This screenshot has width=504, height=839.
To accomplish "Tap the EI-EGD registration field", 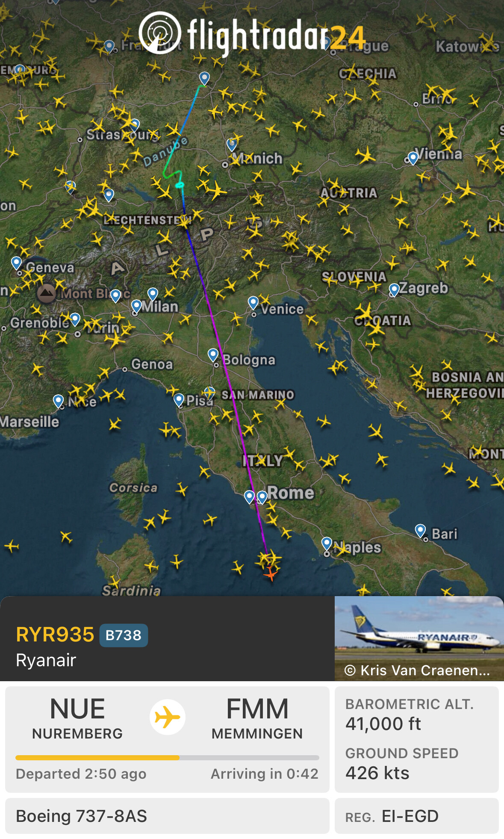I will (x=417, y=816).
